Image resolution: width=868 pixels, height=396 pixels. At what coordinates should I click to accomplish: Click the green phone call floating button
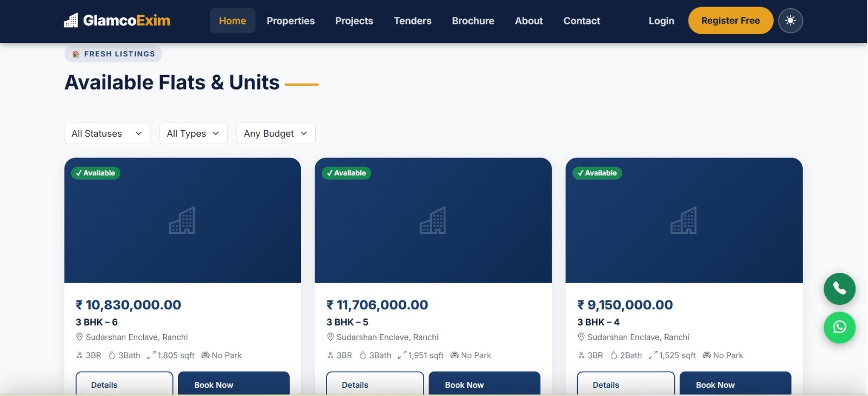(839, 289)
